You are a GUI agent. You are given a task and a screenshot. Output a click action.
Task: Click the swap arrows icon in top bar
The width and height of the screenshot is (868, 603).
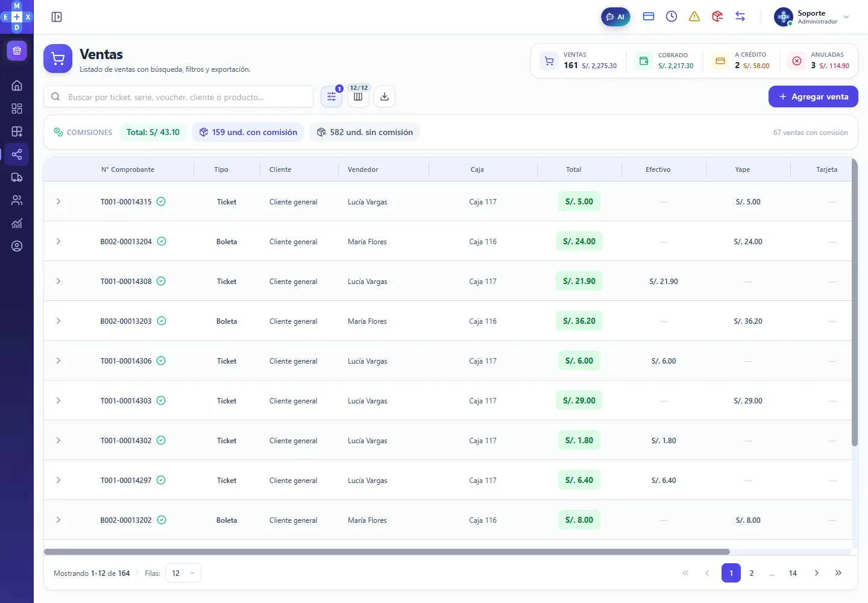[x=740, y=17]
